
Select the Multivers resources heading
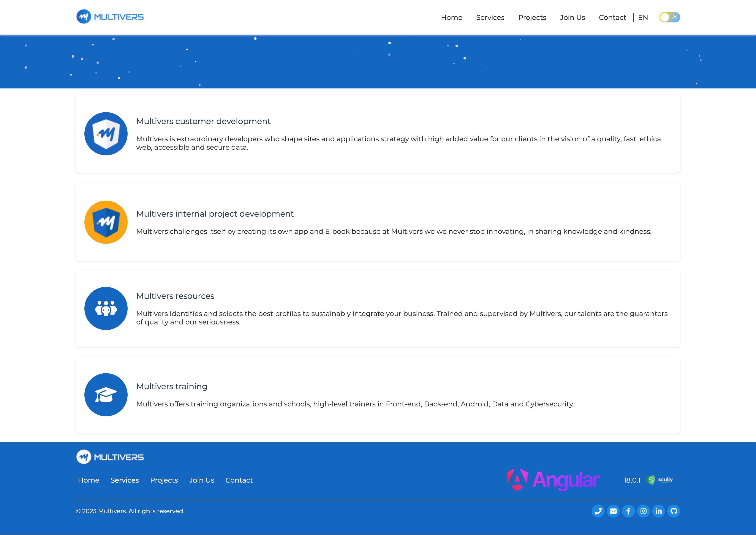(175, 296)
